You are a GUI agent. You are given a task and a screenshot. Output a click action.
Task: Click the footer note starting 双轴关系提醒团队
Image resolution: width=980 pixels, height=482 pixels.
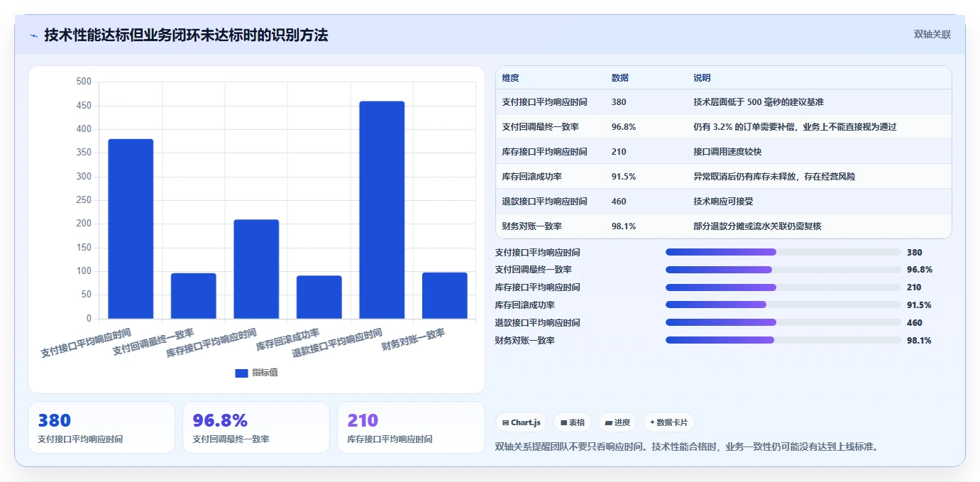(687, 447)
